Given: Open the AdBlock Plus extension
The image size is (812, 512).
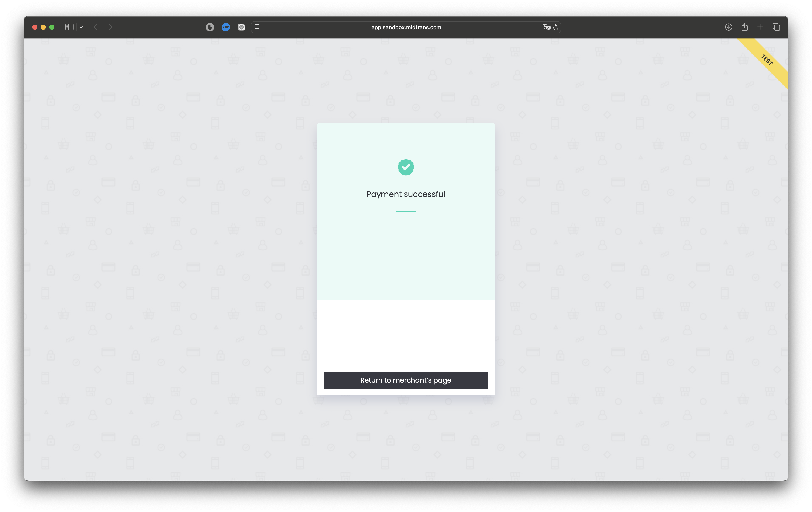Looking at the screenshot, I should (226, 27).
